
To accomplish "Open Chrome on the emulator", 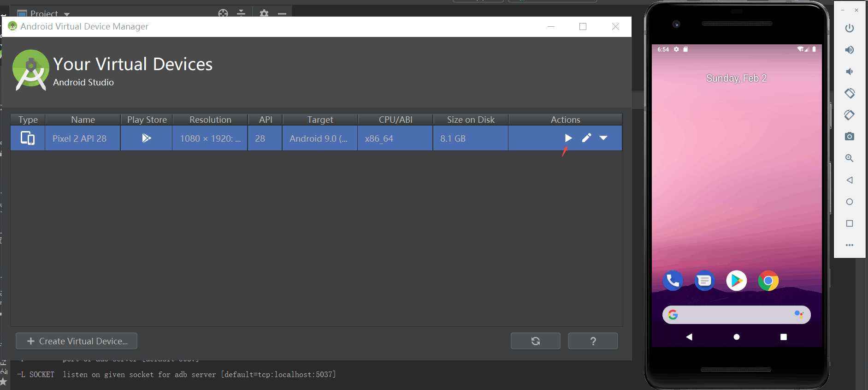I will coord(768,281).
